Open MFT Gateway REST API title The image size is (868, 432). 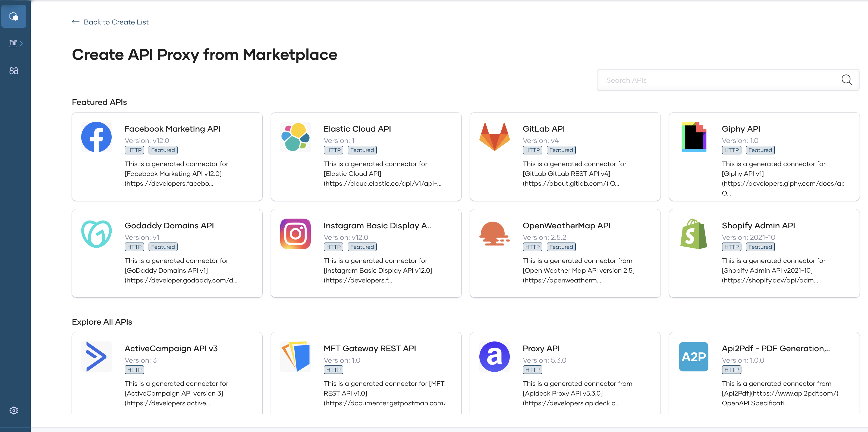point(370,348)
